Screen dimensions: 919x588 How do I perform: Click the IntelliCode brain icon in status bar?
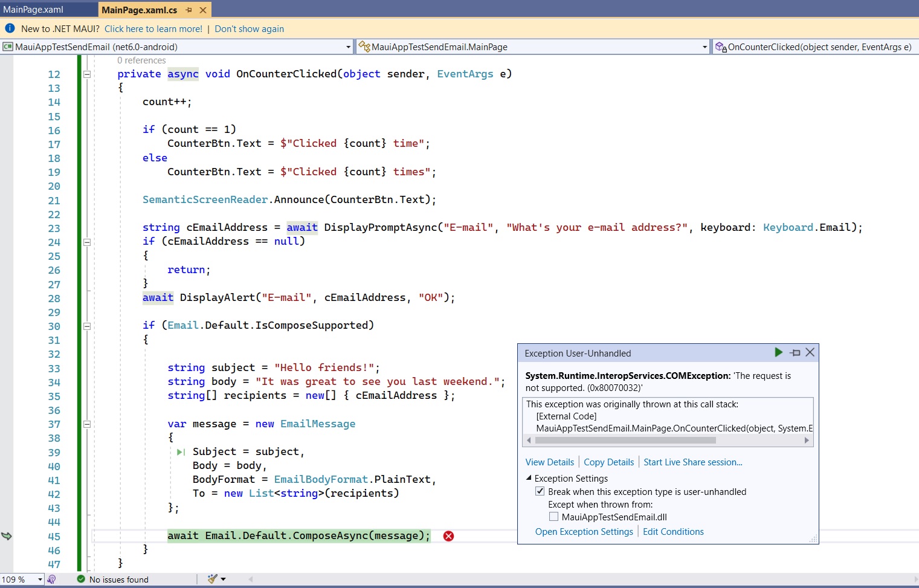click(52, 579)
